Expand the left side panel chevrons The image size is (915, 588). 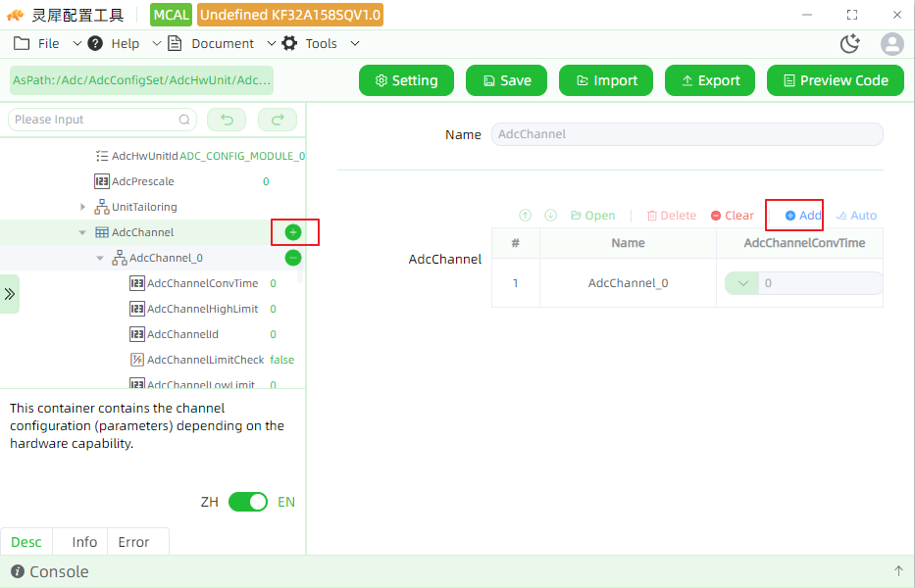[x=10, y=293]
